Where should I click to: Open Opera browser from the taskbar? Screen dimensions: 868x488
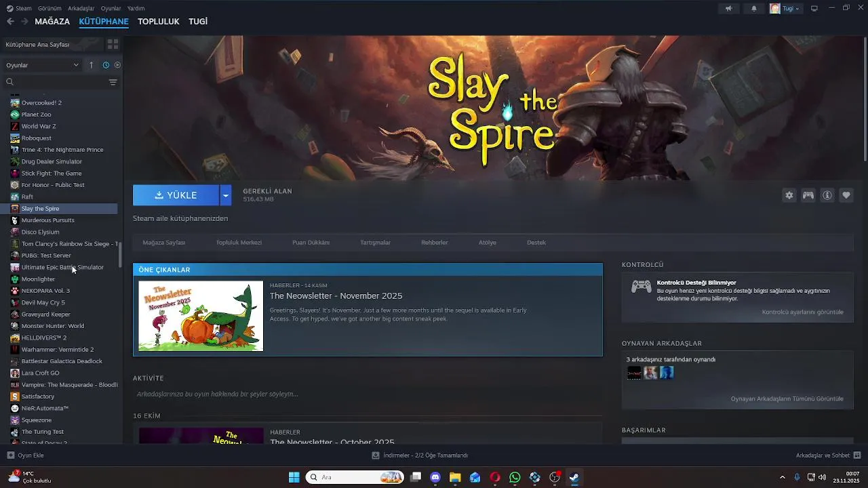495,477
